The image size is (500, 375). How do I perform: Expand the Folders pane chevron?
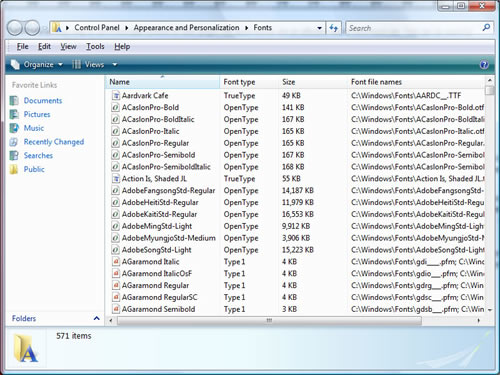(96, 318)
